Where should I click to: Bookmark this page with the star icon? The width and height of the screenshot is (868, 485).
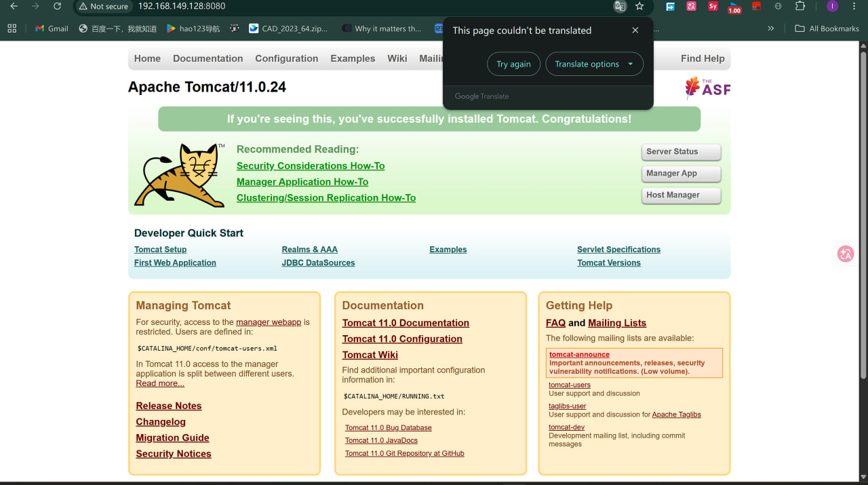(x=639, y=6)
